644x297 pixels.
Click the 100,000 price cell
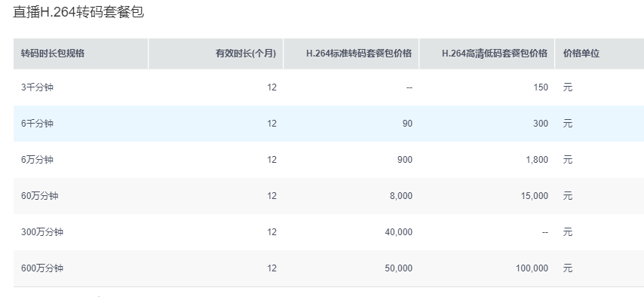532,268
